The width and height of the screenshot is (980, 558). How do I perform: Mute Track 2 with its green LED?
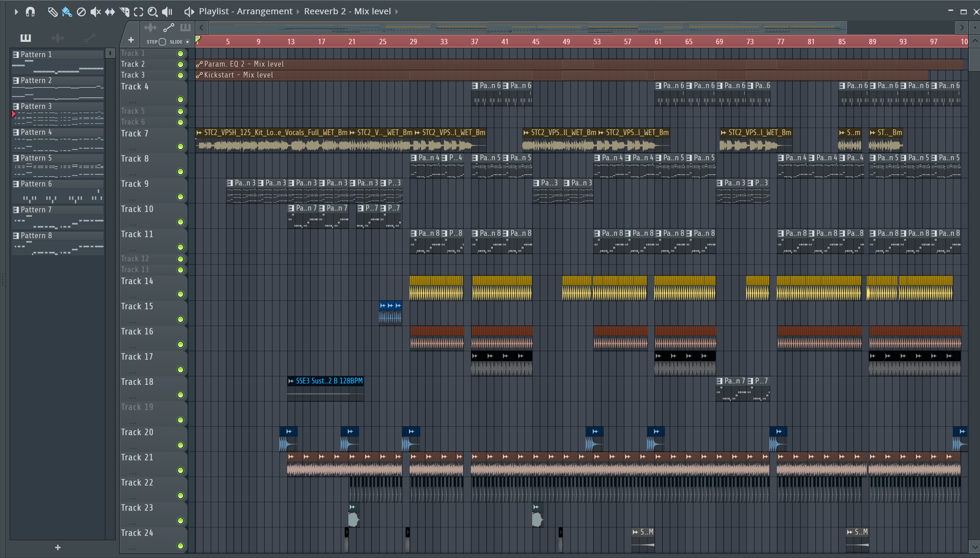(180, 64)
